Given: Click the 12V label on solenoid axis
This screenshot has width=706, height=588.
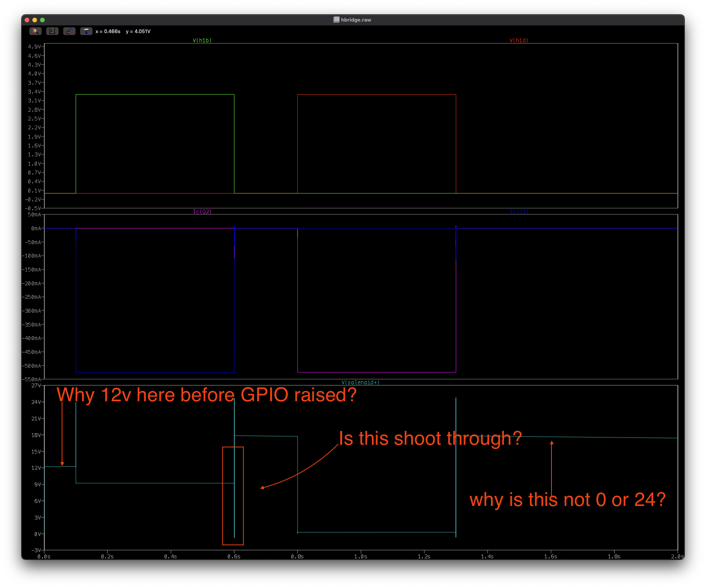Looking at the screenshot, I should [x=36, y=468].
